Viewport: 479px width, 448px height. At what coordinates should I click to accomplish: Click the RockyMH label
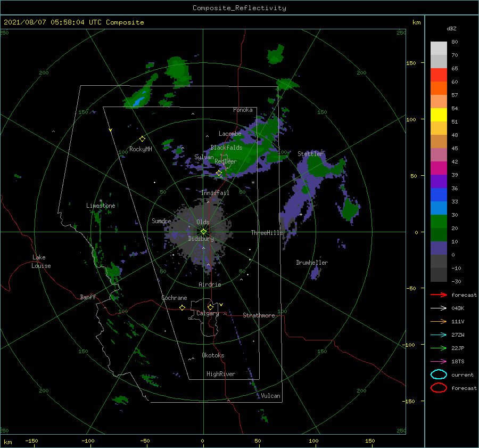141,149
